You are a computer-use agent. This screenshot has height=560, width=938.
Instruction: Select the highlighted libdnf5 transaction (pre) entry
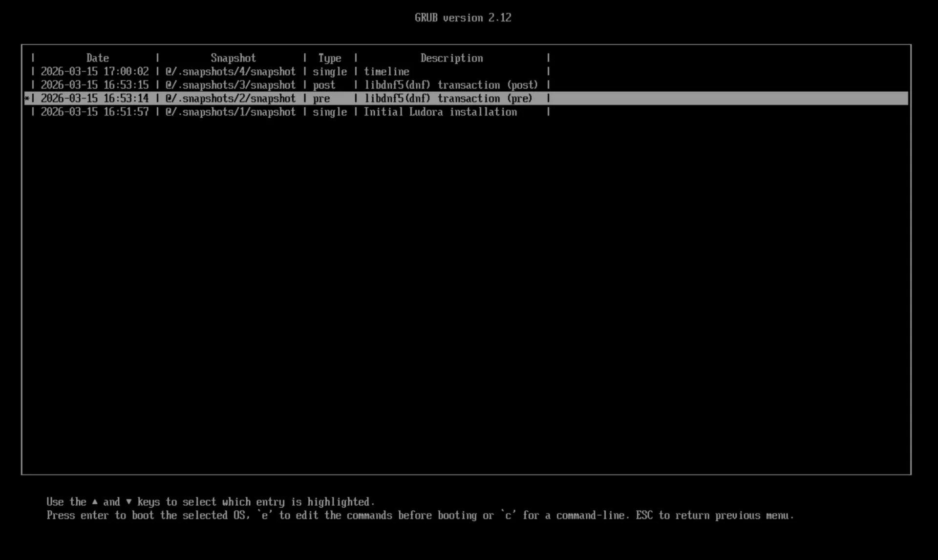(x=466, y=99)
